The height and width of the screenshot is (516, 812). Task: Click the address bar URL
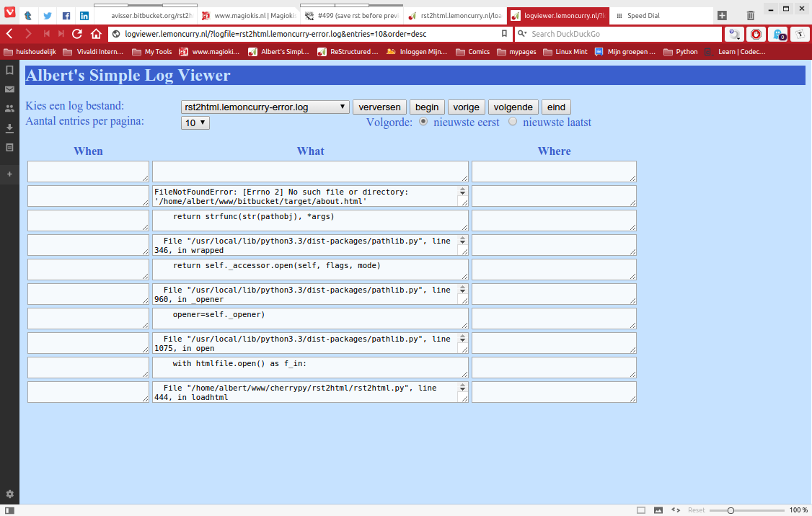(x=275, y=34)
